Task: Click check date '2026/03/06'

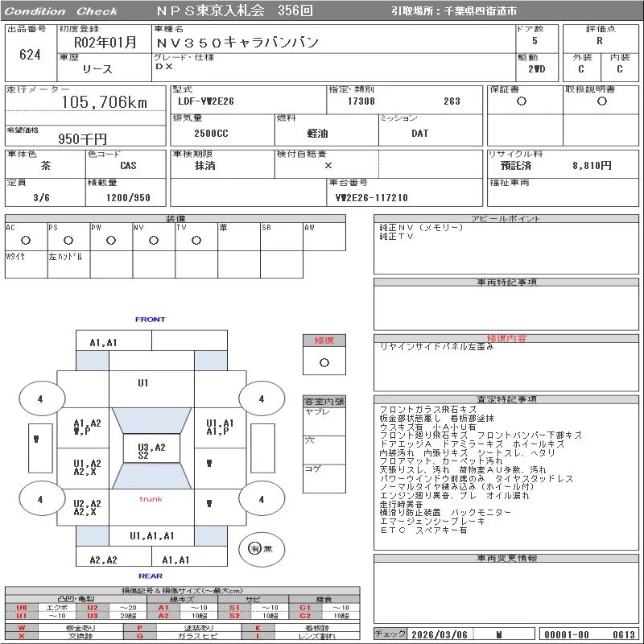Action: (440, 635)
